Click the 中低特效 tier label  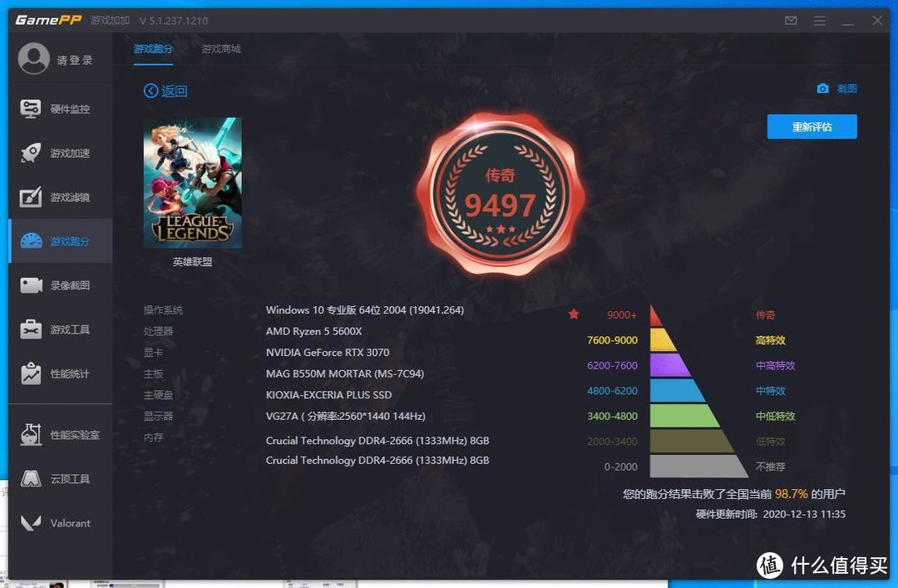(x=776, y=416)
